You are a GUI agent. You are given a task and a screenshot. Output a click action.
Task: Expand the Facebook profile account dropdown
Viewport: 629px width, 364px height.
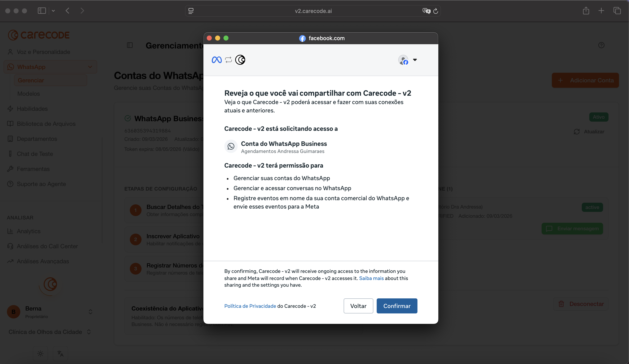(x=415, y=60)
